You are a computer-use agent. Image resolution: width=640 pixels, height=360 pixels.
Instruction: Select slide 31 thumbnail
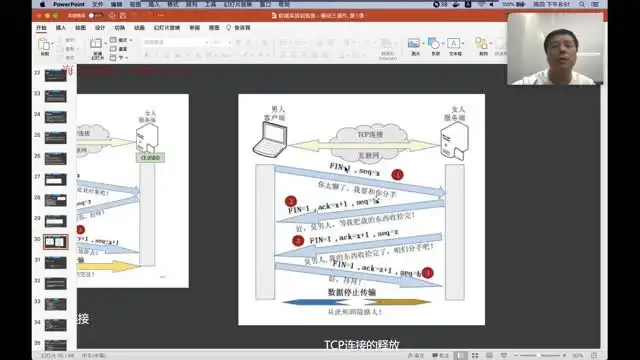click(56, 262)
